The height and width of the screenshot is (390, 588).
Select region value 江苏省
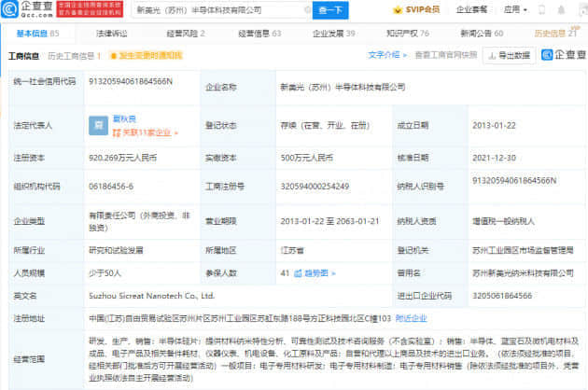tap(292, 250)
